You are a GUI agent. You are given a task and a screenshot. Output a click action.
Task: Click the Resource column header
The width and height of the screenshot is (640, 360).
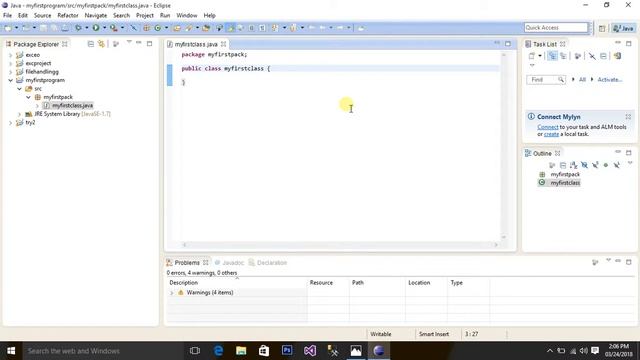pos(321,282)
